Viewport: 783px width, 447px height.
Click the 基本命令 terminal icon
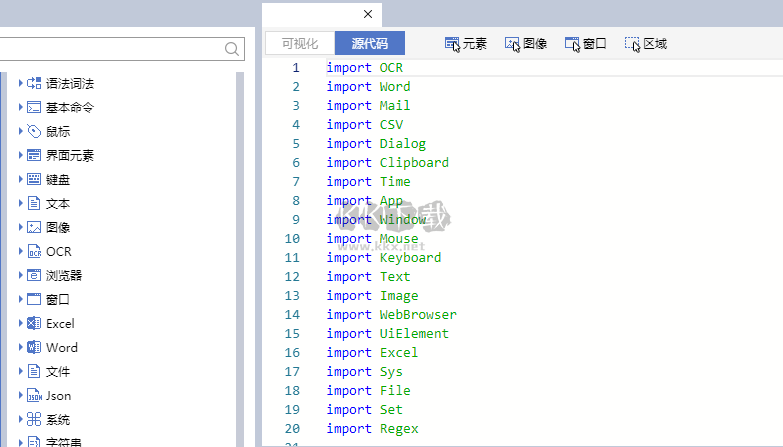click(x=34, y=107)
